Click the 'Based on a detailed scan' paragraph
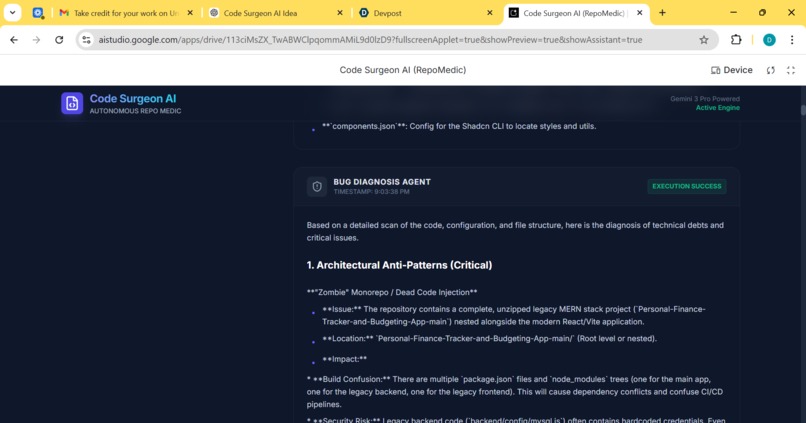The width and height of the screenshot is (806, 423). point(515,231)
